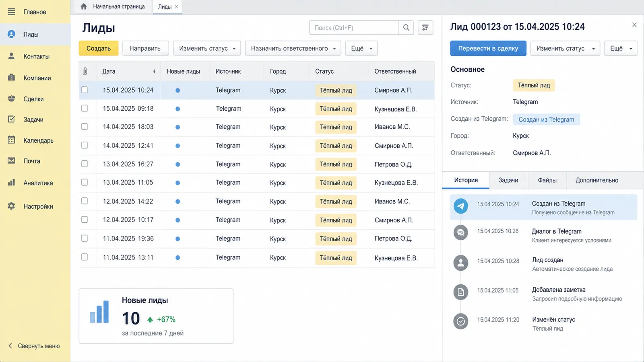644x362 pixels.
Task: Tick checkbox for lead 15.04.2025 09:18
Action: 85,108
